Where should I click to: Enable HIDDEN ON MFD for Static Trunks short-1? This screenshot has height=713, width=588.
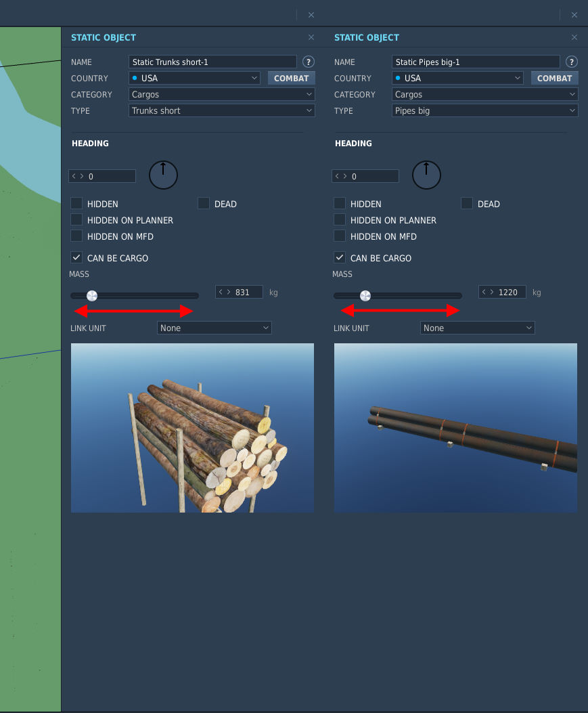click(x=76, y=236)
